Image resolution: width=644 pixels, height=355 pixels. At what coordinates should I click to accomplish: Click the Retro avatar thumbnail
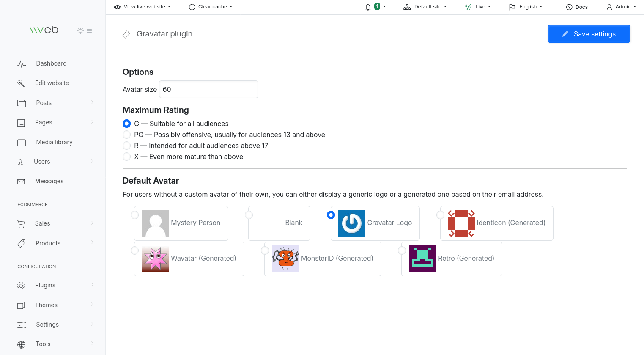pyautogui.click(x=422, y=259)
